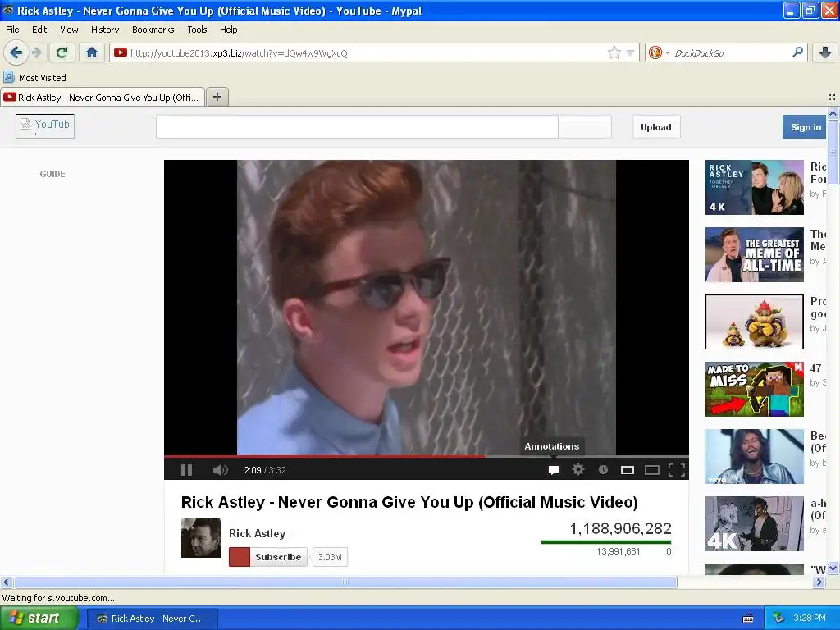Click the browser forward arrow
This screenshot has height=630, width=840.
coord(37,52)
